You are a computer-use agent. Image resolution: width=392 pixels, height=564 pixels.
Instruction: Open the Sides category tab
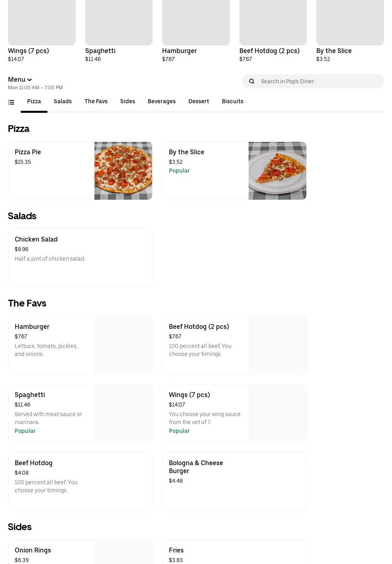pos(127,101)
